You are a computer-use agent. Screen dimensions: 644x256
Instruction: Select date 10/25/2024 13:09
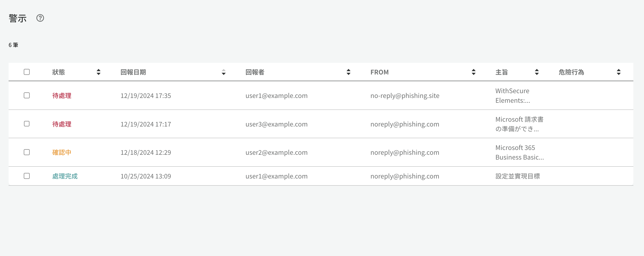pos(146,176)
